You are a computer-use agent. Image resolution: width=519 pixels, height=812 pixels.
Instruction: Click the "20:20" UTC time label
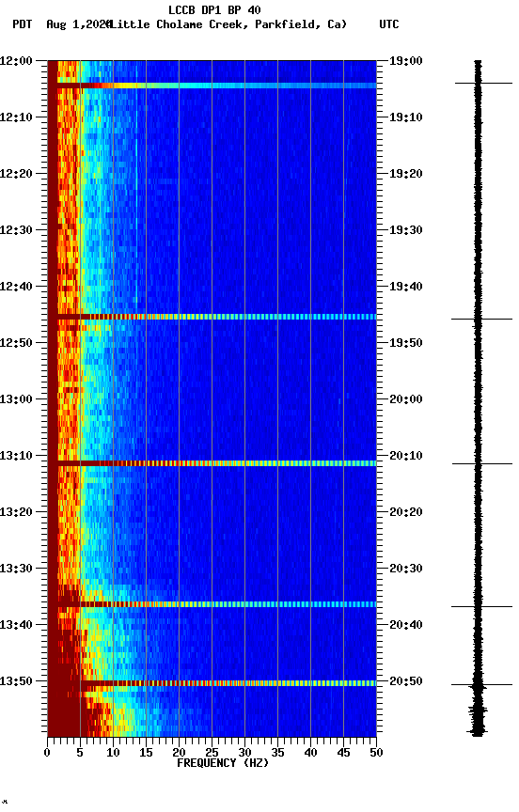pos(406,513)
